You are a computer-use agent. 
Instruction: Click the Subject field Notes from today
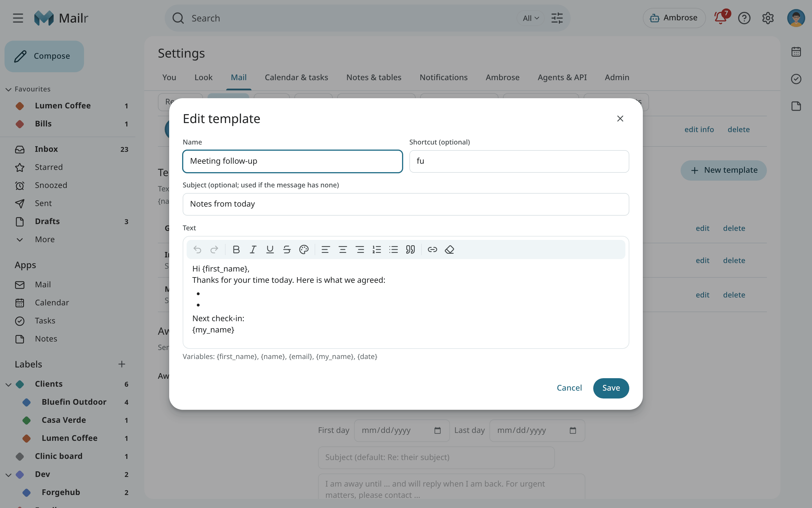click(x=406, y=204)
